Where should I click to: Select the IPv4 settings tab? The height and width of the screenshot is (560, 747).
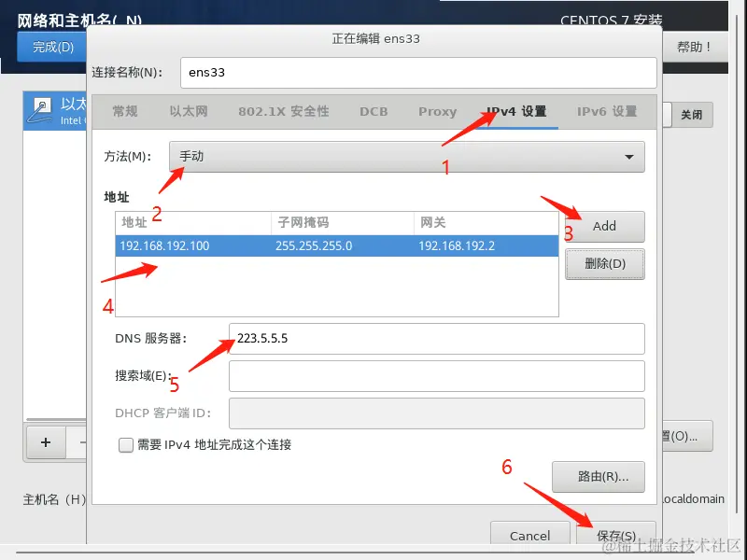pyautogui.click(x=516, y=111)
